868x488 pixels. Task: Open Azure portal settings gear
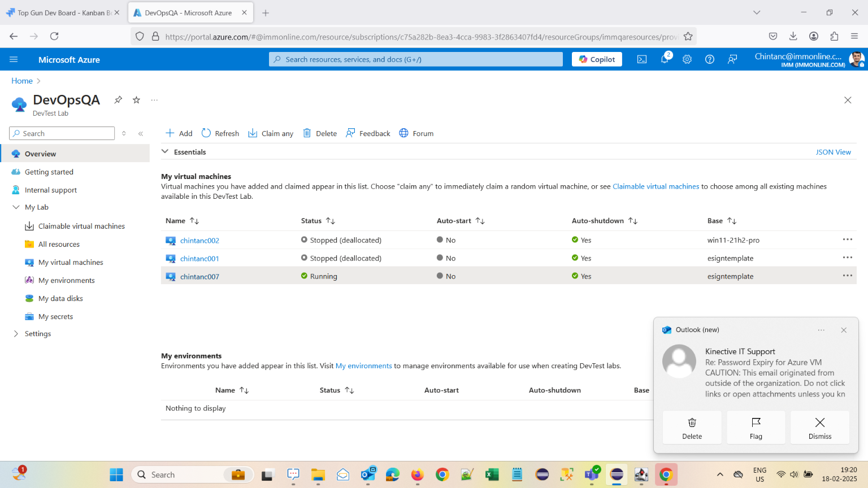pos(687,59)
